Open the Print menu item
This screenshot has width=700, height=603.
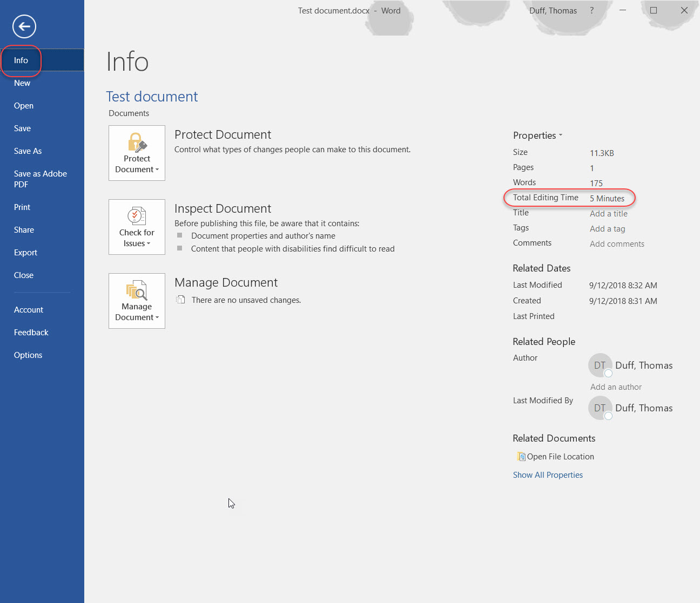tap(22, 207)
